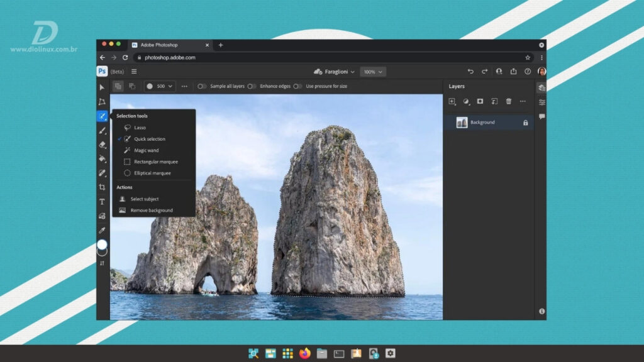Select the Crop tool
The image size is (644, 362).
click(103, 188)
